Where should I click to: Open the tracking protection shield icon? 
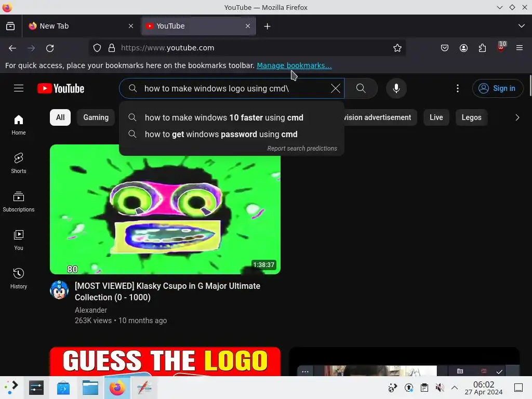(x=97, y=48)
